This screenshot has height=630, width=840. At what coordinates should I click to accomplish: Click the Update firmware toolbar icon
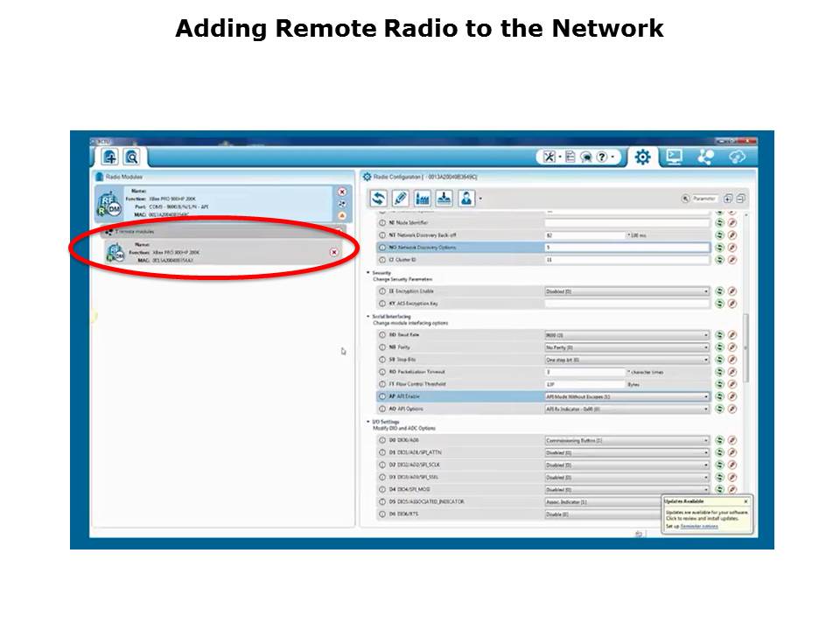(x=444, y=199)
